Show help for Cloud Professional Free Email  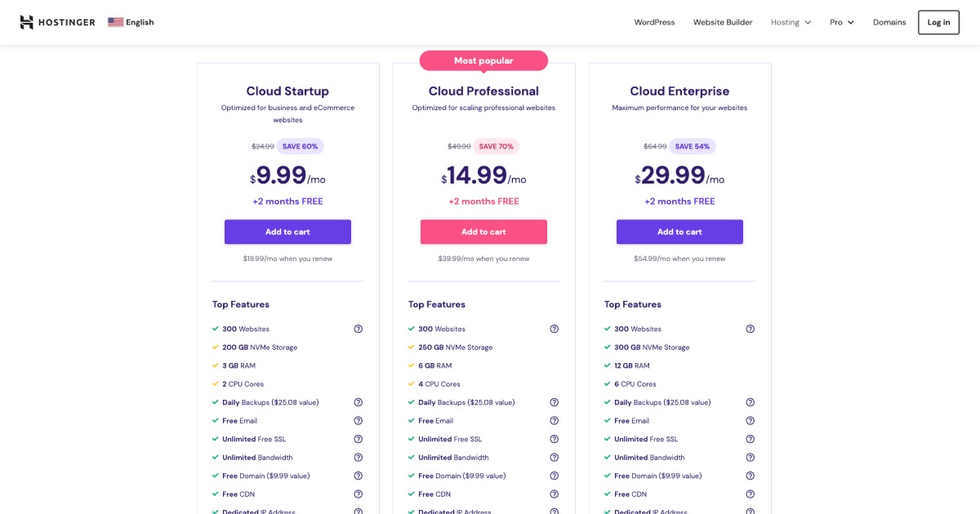pyautogui.click(x=554, y=421)
